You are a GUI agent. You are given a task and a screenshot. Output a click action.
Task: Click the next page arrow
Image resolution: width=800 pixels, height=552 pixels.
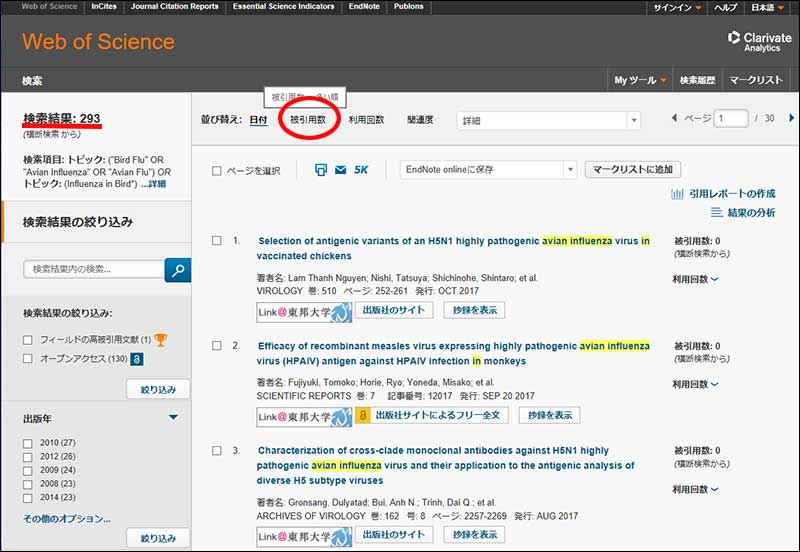click(791, 118)
